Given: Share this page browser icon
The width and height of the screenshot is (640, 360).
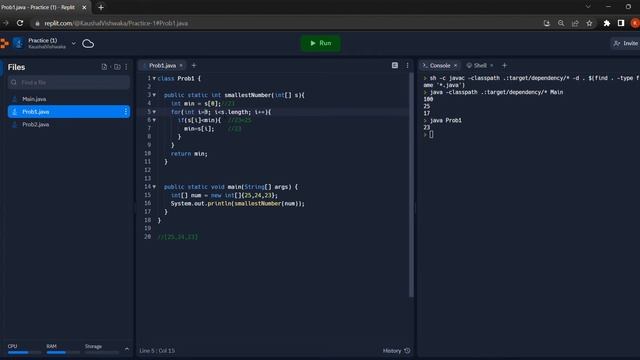Looking at the screenshot, I should (x=575, y=23).
